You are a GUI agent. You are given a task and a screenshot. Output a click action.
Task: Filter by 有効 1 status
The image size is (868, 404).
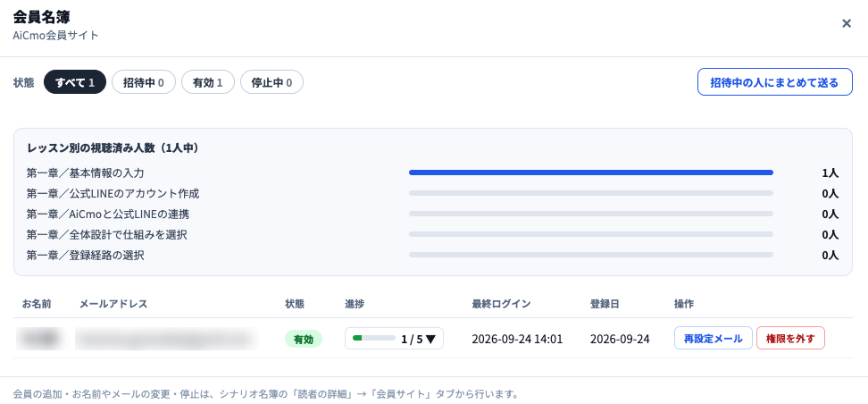(207, 82)
